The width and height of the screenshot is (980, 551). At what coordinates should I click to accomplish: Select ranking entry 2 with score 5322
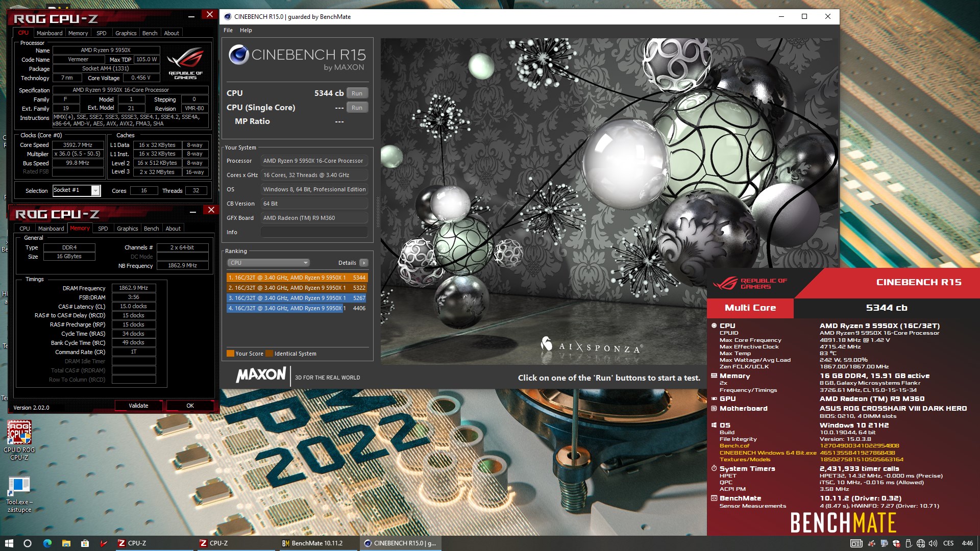coord(297,288)
